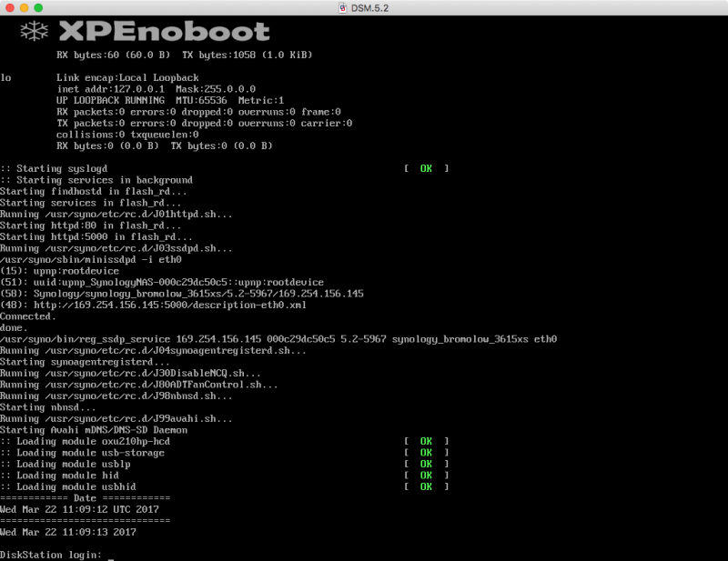Click the 'Connected.' line
The image size is (728, 561).
pos(28,316)
